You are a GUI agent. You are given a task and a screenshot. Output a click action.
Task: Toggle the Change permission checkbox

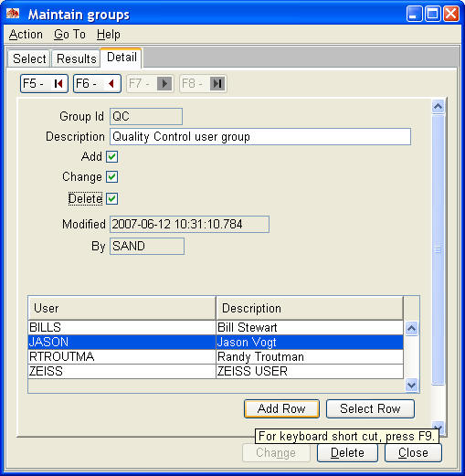point(111,176)
